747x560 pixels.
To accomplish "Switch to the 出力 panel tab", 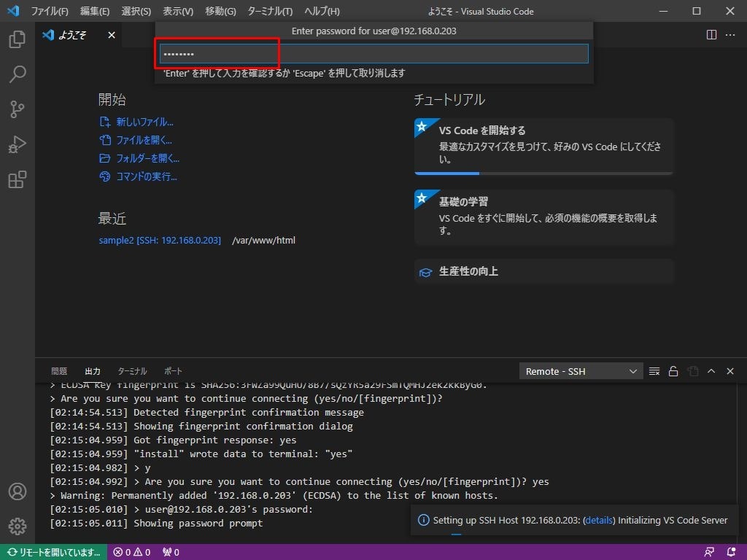I will pos(93,371).
